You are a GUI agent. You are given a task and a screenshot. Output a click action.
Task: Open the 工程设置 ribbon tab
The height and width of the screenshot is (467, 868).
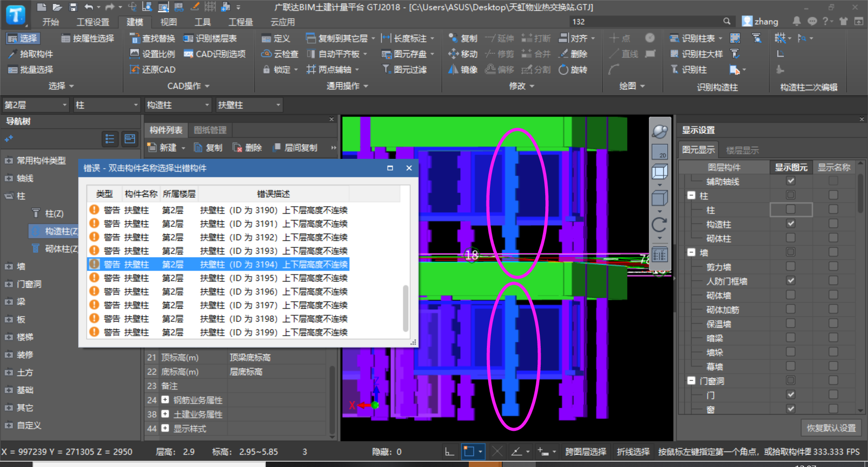click(x=93, y=22)
